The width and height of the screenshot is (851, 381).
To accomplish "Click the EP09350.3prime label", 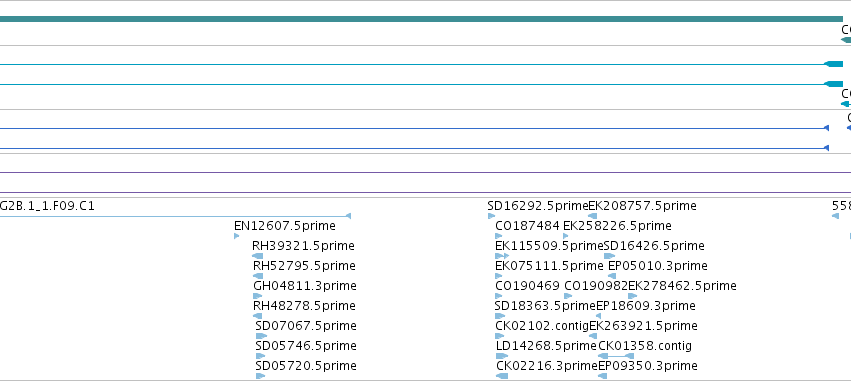I will pos(648,366).
